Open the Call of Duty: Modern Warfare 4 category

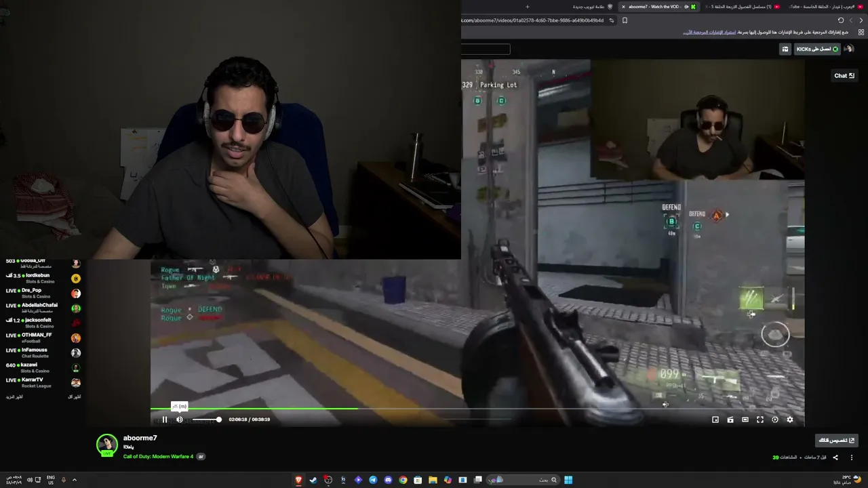pyautogui.click(x=158, y=457)
